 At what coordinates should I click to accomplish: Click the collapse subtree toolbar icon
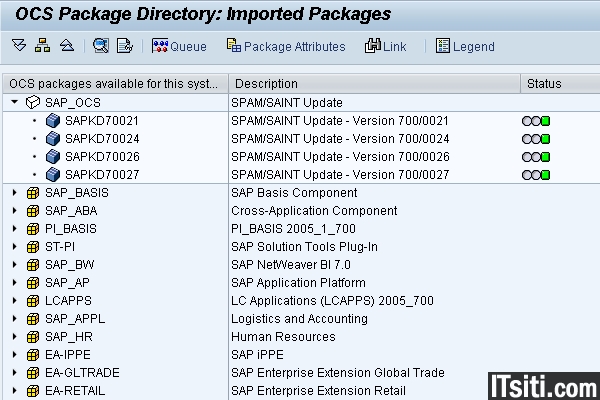(66, 46)
